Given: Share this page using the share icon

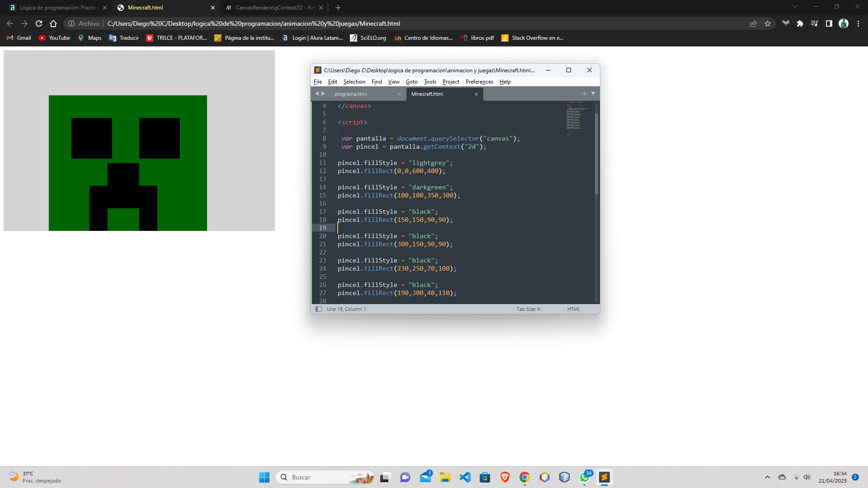Looking at the screenshot, I should click(753, 23).
